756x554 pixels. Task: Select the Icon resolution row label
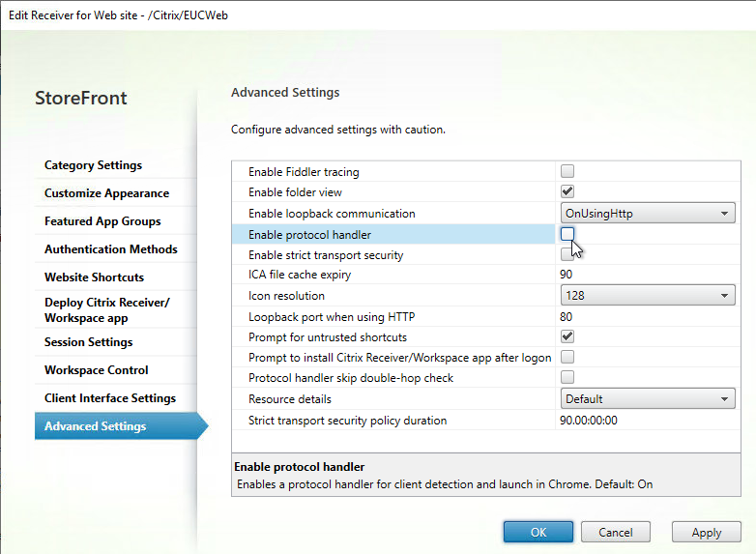[286, 296]
